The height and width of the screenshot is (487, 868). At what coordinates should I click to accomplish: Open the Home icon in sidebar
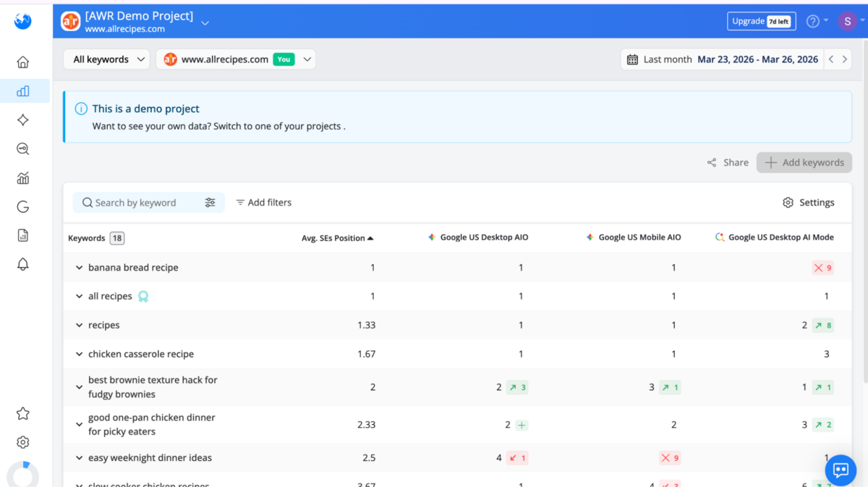click(23, 62)
